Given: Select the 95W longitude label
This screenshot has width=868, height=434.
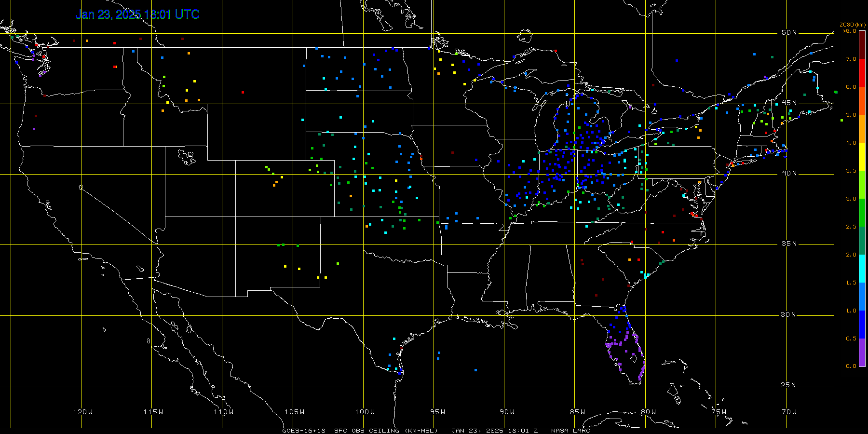Looking at the screenshot, I should coord(437,412).
